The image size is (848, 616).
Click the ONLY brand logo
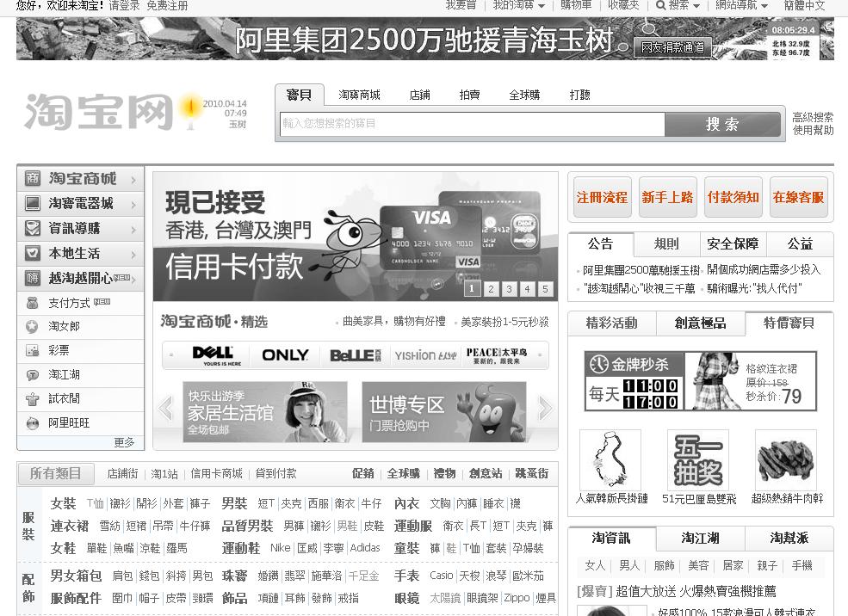coord(285,355)
